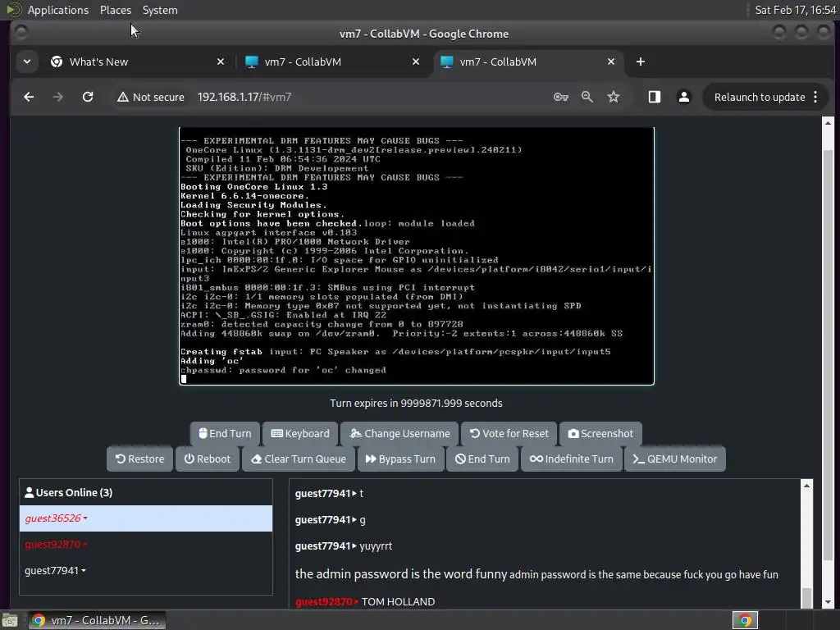The width and height of the screenshot is (840, 630).
Task: Close the active vm7 - CollabVM tab
Action: click(610, 62)
